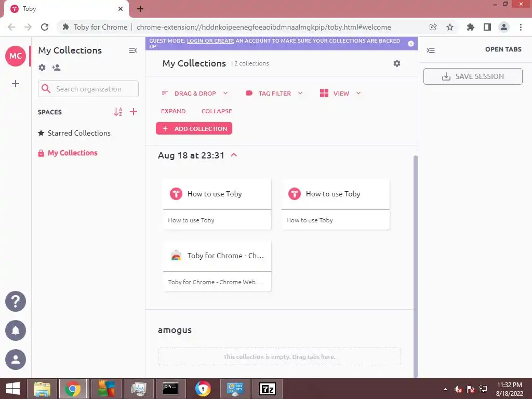Click the amogus collection title
Image resolution: width=532 pixels, height=399 pixels.
(x=175, y=330)
